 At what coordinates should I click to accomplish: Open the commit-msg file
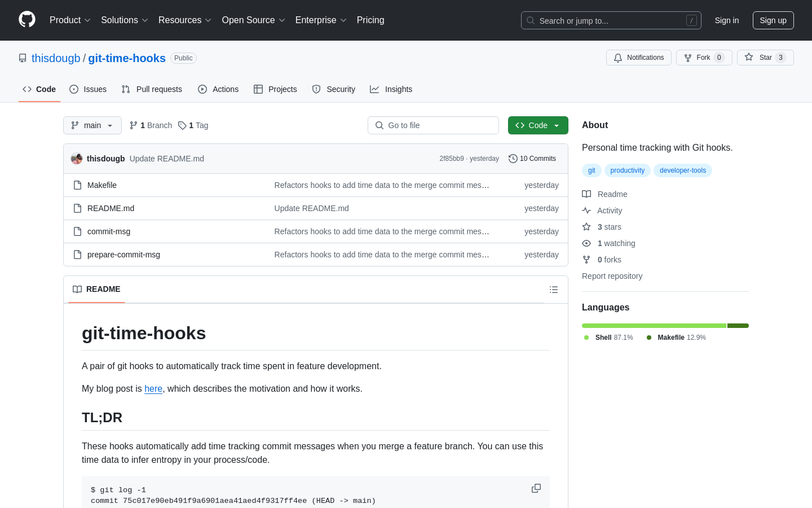(109, 231)
